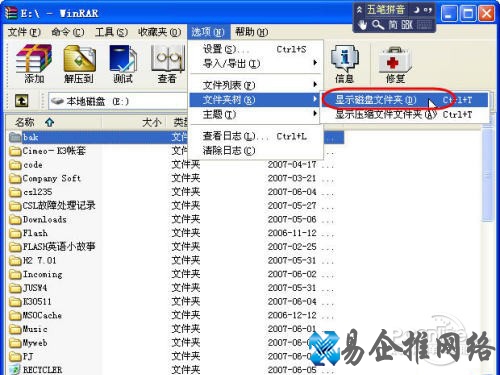The image size is (500, 375).
Task: Select the PJ folder row
Action: [x=21, y=356]
